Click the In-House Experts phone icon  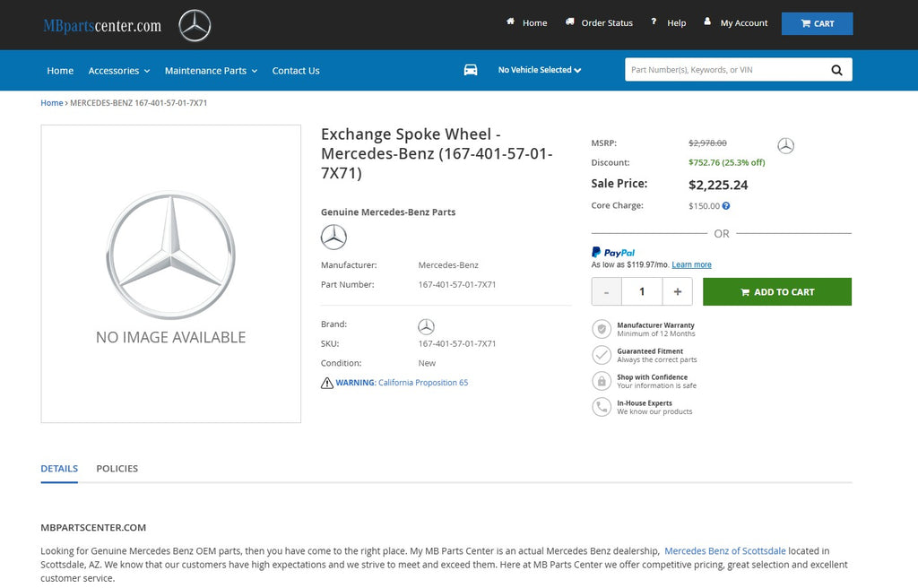[x=602, y=407]
